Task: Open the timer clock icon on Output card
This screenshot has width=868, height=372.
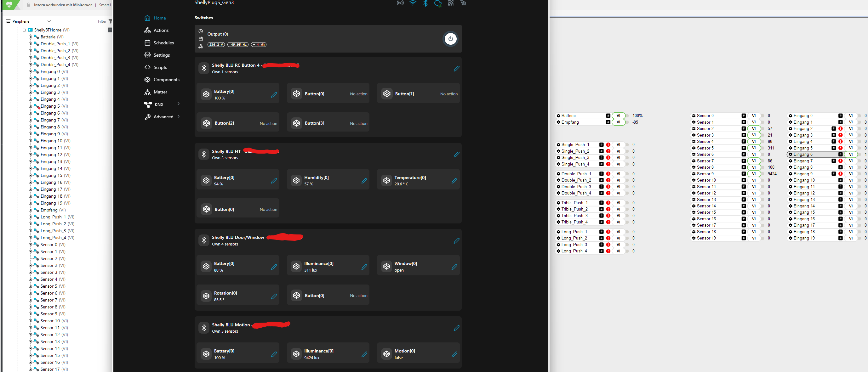Action: tap(201, 31)
